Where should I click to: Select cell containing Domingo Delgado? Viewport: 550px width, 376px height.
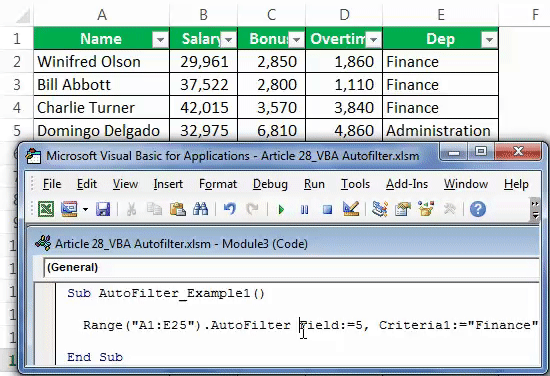[x=102, y=130]
